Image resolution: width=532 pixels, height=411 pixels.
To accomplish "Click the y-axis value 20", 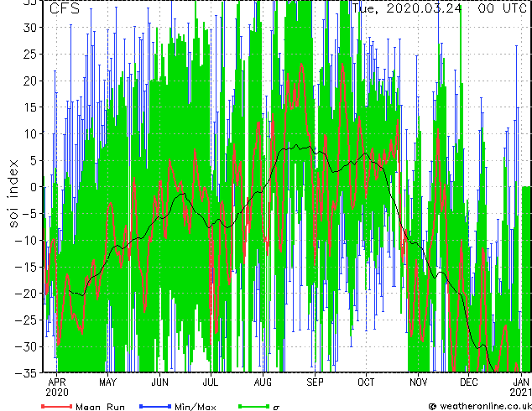I will click(30, 81).
